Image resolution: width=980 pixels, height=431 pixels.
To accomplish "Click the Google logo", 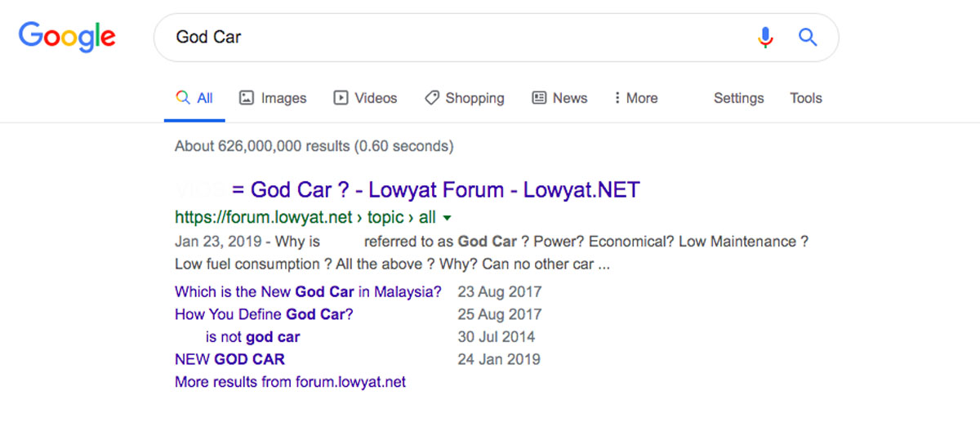I will pos(67,38).
